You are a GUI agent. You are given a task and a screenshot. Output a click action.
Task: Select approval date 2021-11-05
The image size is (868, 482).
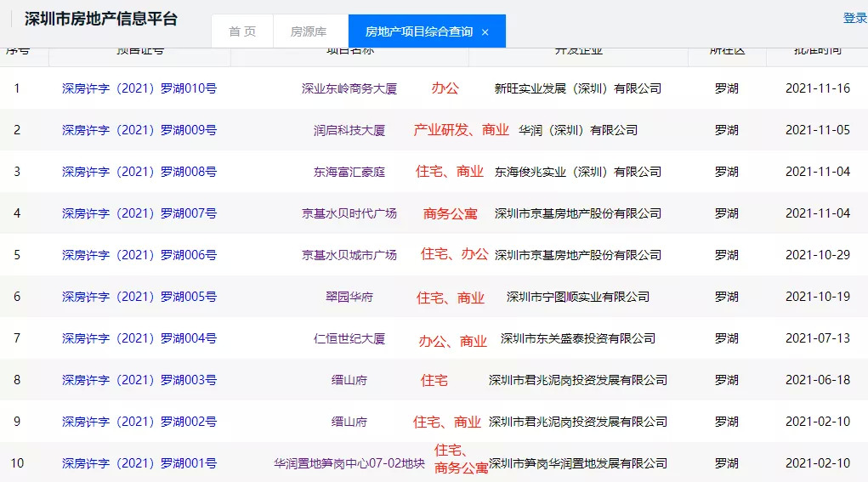click(x=818, y=130)
